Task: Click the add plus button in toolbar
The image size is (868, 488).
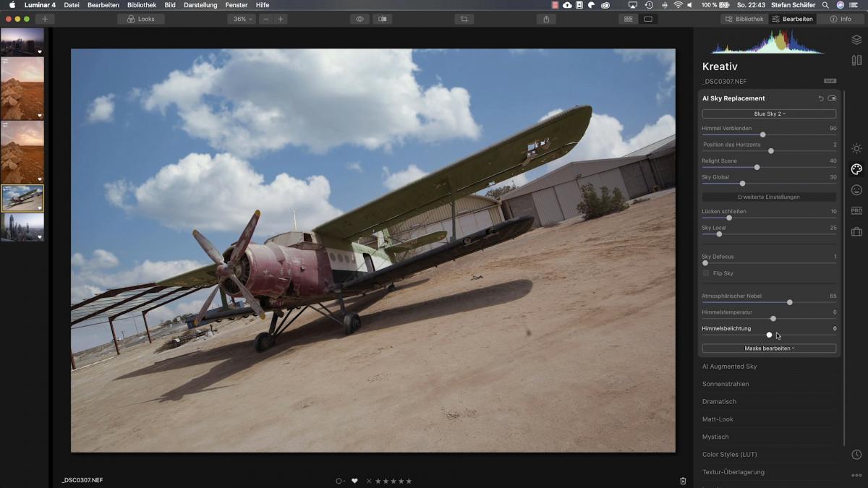Action: (45, 19)
